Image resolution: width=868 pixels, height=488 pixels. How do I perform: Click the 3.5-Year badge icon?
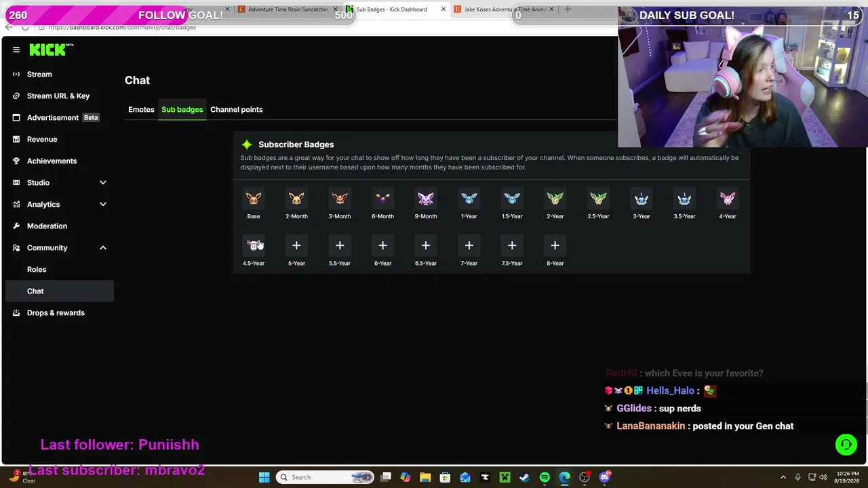pos(684,199)
